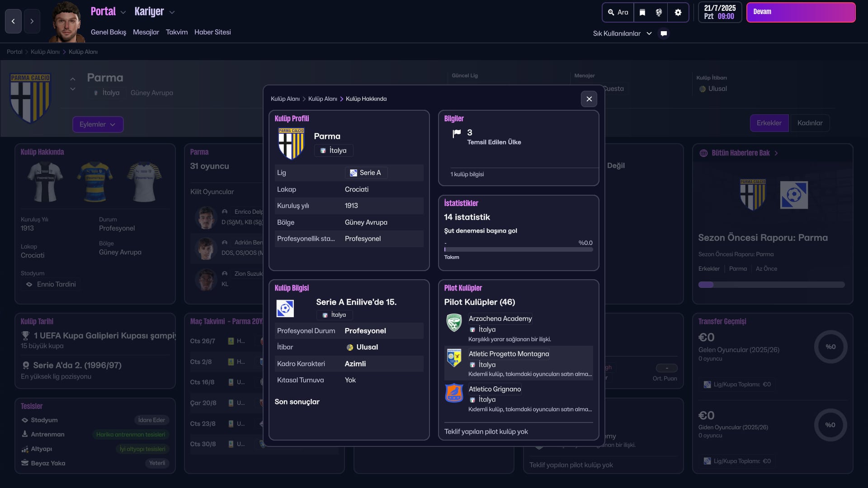Open Haber Sitesi menu item
Image resolution: width=868 pixels, height=488 pixels.
[212, 32]
